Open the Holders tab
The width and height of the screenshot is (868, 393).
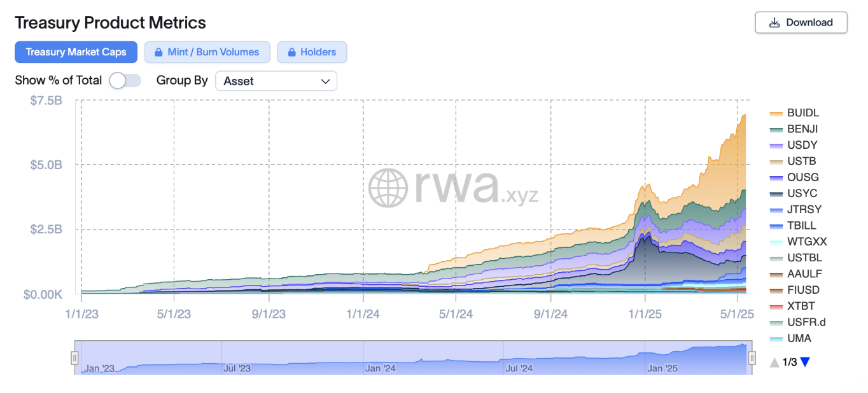312,52
